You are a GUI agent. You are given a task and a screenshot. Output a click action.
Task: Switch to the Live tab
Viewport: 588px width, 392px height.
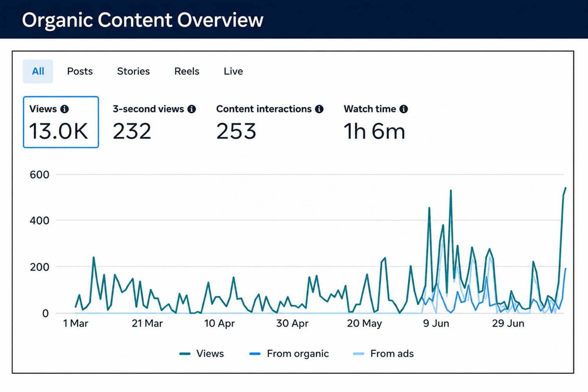233,71
